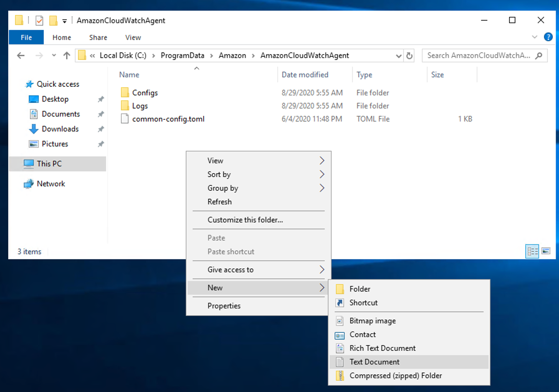Click the 1 KB size cell

(x=465, y=119)
